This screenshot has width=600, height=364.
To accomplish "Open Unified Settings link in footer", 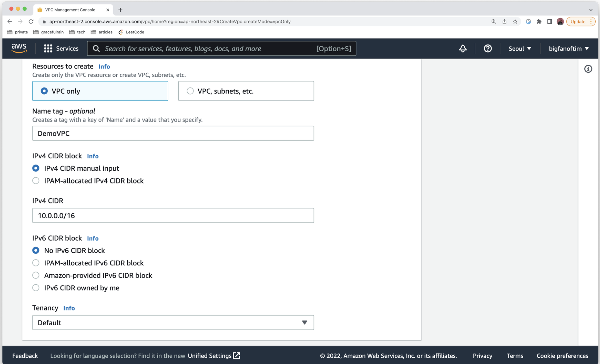I will [214, 356].
